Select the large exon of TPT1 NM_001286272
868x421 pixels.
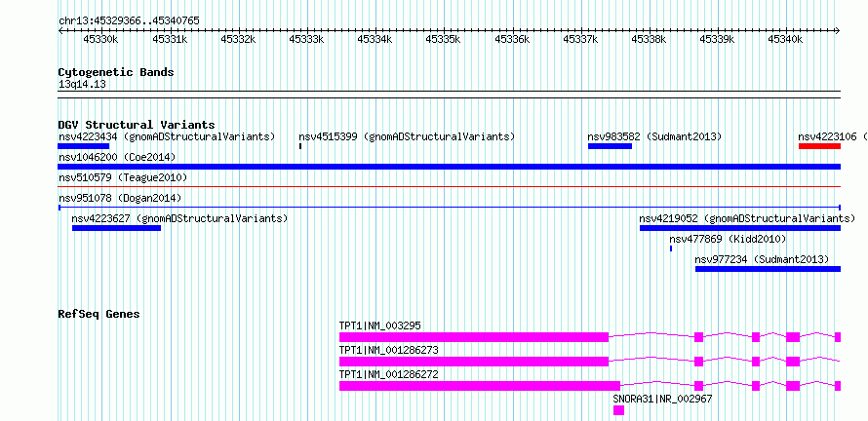pyautogui.click(x=480, y=386)
